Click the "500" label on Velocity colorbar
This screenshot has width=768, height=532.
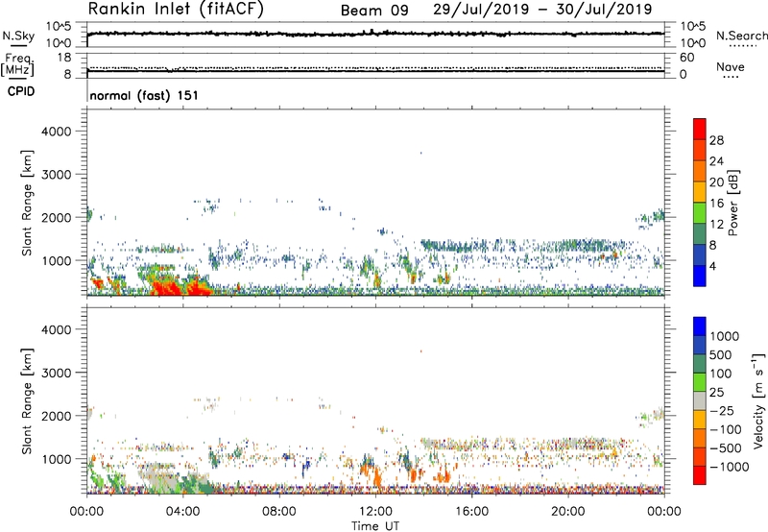pos(723,355)
